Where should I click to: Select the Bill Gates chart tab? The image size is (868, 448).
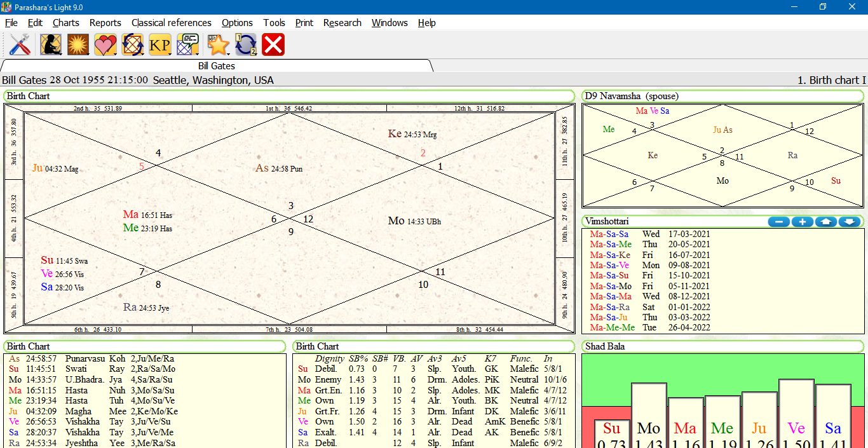pos(216,66)
